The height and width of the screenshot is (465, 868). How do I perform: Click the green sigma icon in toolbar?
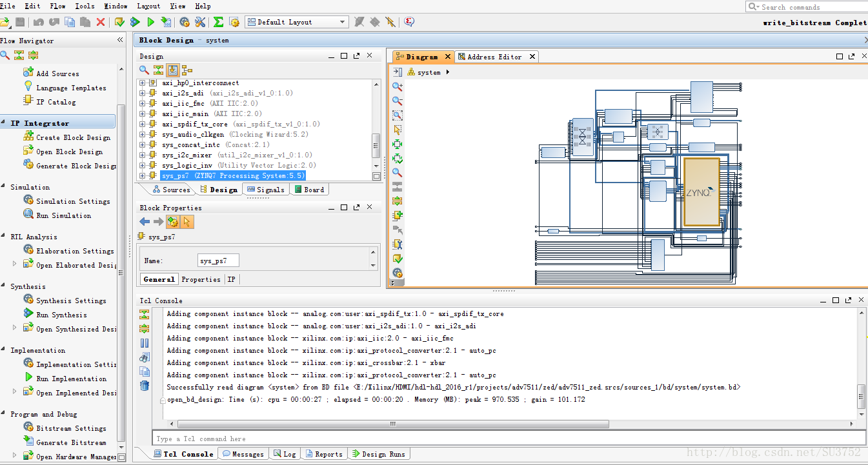coord(218,22)
